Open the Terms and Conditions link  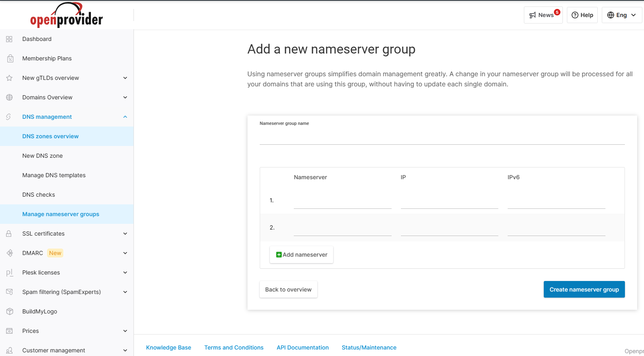[x=234, y=347]
